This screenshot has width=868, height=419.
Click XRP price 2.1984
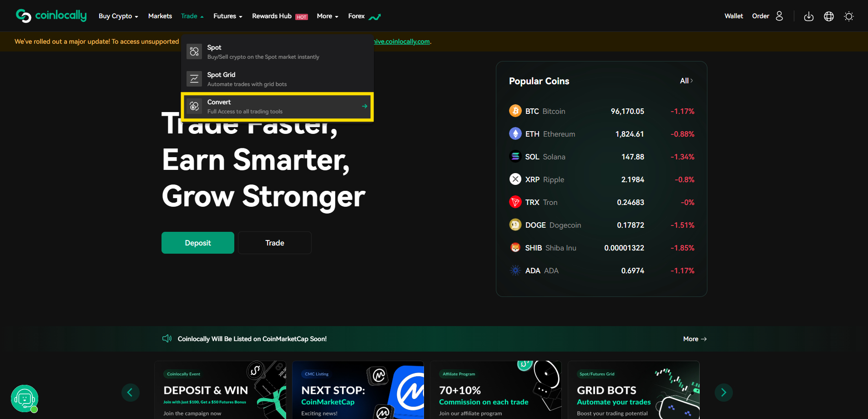coord(633,179)
